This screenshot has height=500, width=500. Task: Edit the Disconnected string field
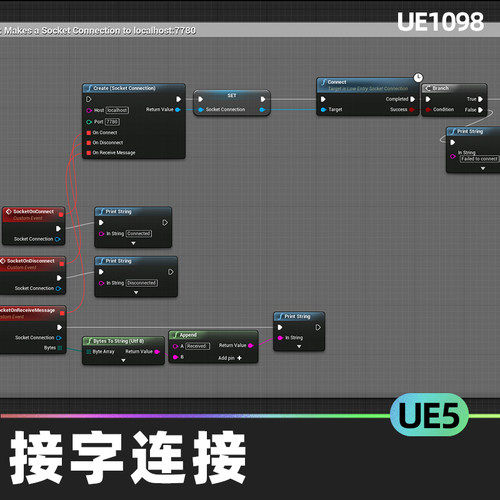click(142, 283)
